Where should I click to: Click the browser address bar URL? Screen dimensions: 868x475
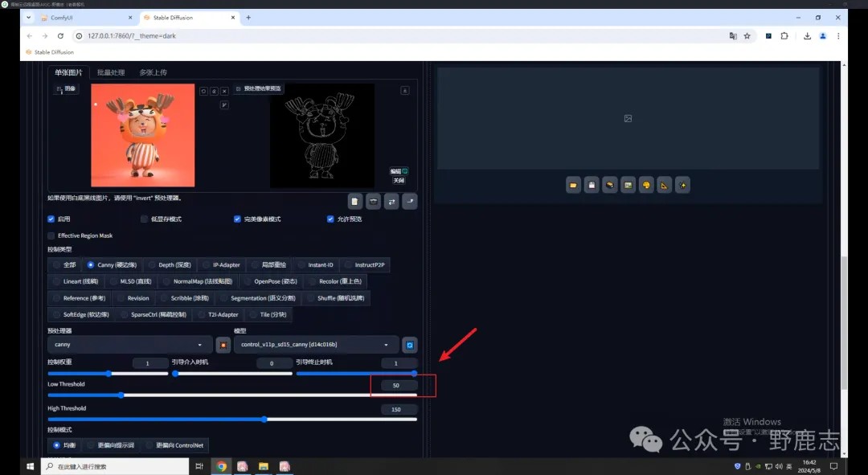tap(132, 36)
